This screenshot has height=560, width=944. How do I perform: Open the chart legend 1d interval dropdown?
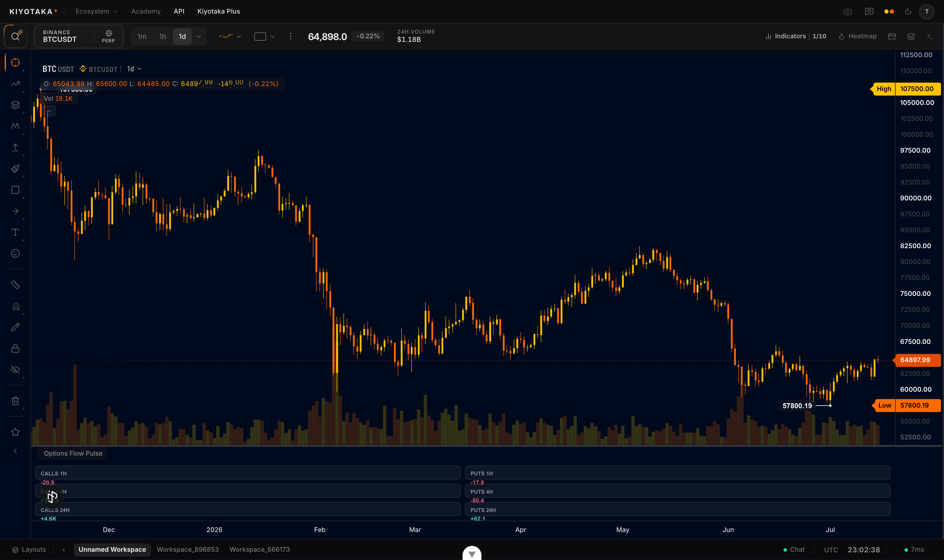click(x=134, y=69)
